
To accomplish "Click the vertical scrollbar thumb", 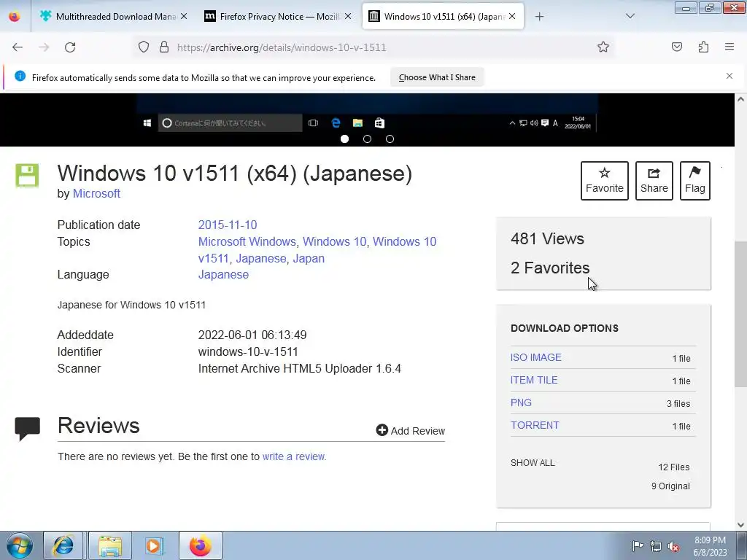I will point(740,314).
